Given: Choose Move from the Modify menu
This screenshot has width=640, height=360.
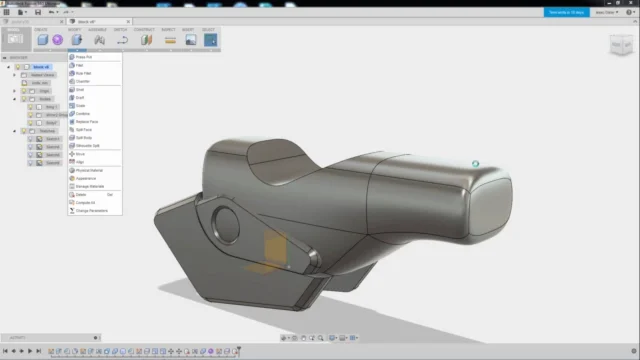Looking at the screenshot, I should pos(95,154).
